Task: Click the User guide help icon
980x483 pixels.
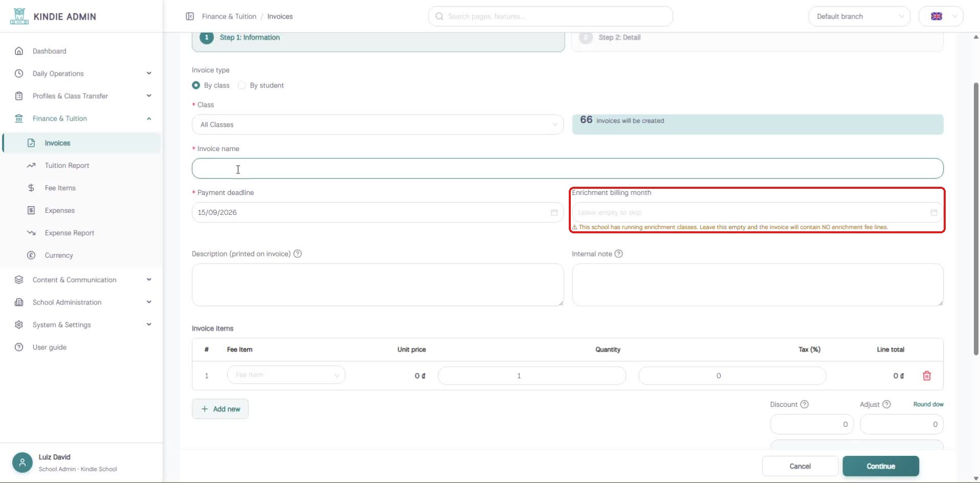Action: click(19, 347)
